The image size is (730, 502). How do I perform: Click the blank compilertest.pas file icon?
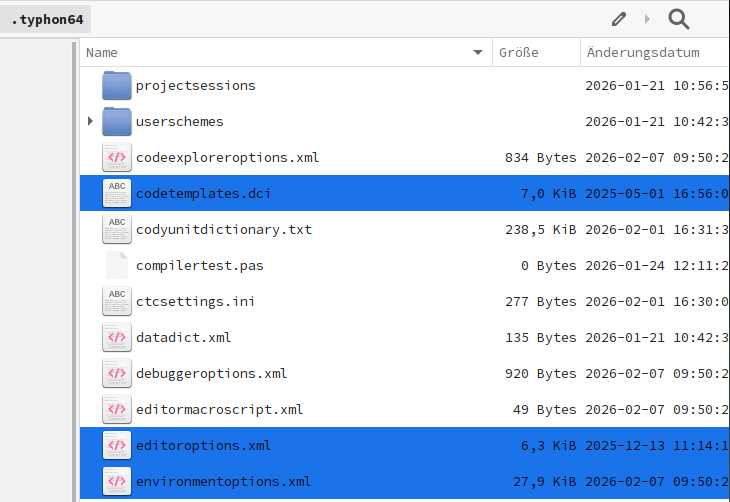tap(117, 266)
